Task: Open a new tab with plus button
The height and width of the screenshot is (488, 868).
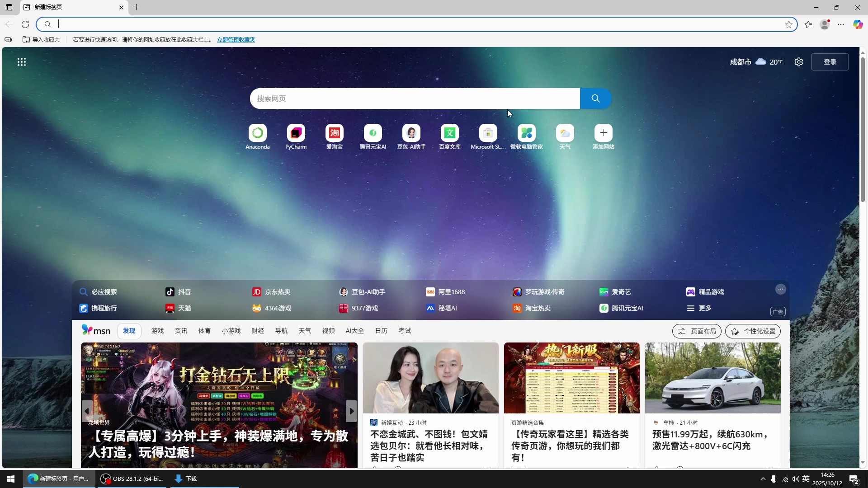Action: [x=136, y=7]
